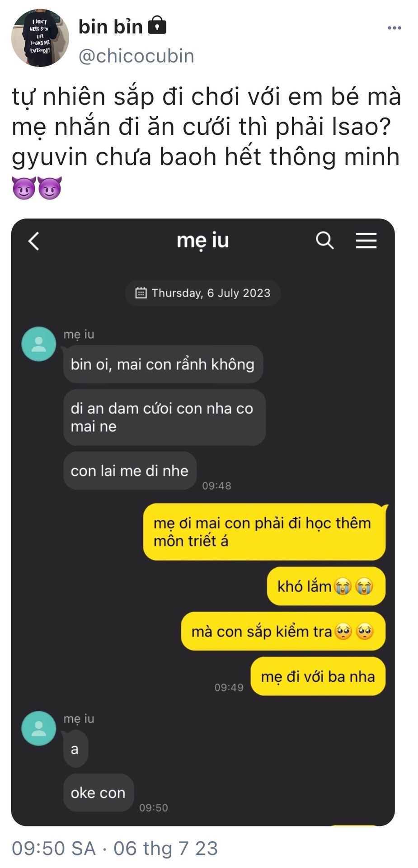The image size is (418, 868).
Task: Tap the search magnifier in chat header
Action: 324,241
